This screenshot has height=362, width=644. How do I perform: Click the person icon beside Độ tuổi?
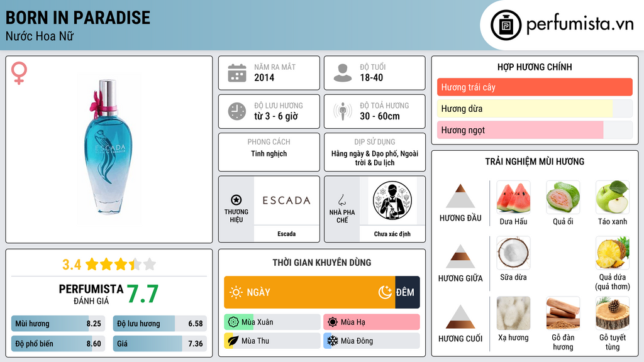[343, 73]
